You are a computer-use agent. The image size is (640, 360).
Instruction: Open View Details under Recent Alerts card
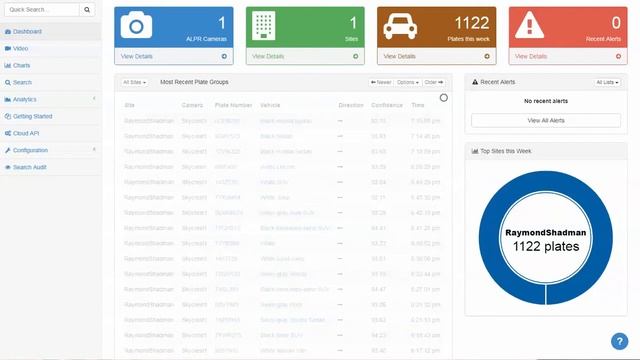pos(531,56)
